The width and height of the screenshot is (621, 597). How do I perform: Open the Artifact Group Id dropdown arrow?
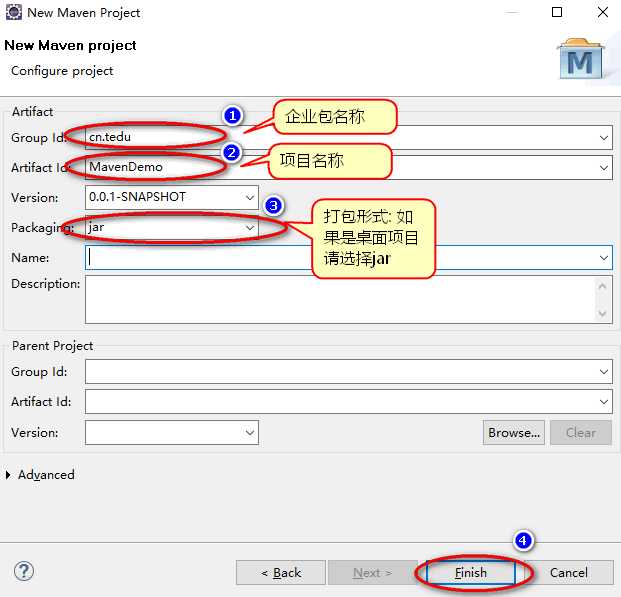coord(604,138)
